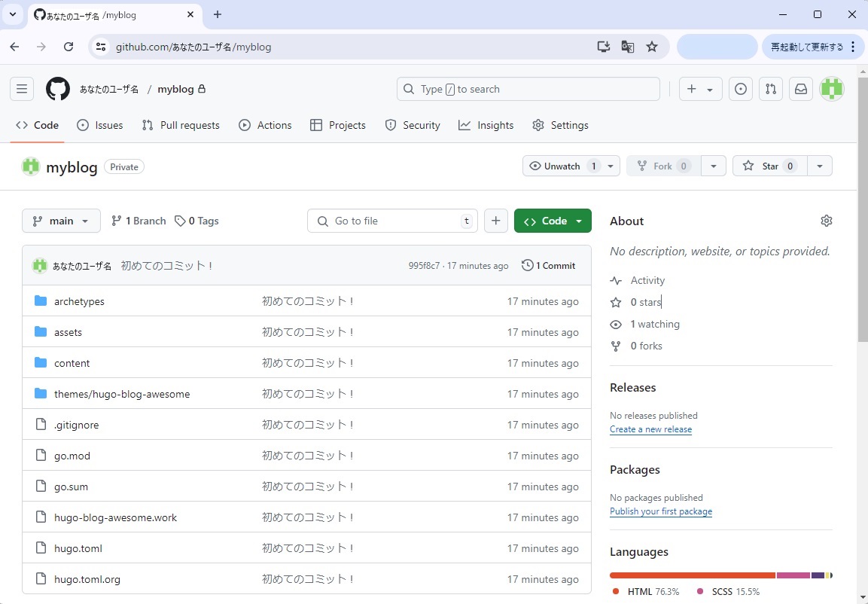The width and height of the screenshot is (868, 604).
Task: Open the archetypes folder
Action: click(79, 301)
